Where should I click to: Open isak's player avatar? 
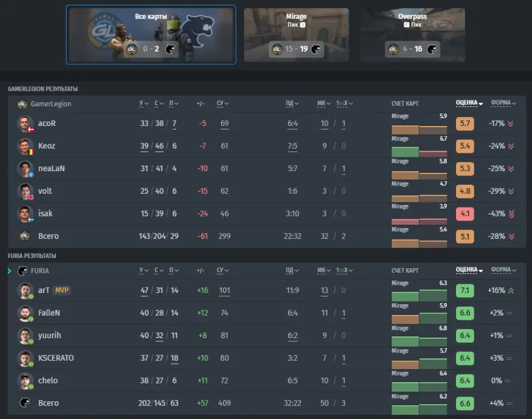(x=25, y=213)
